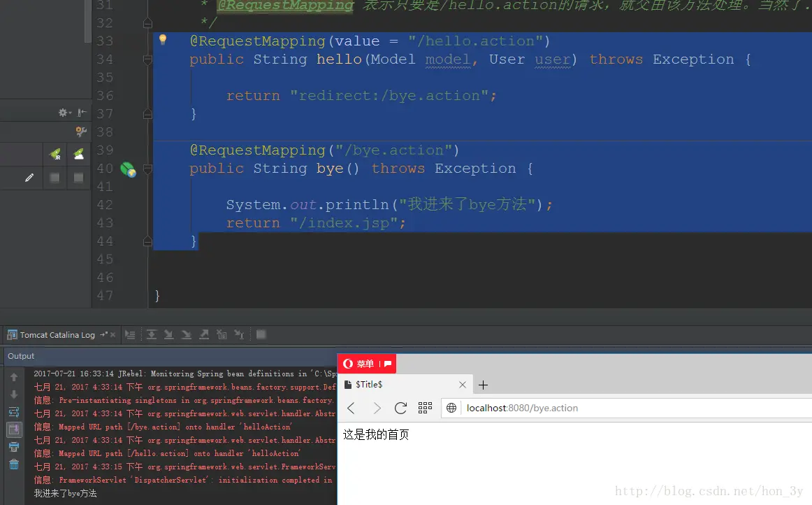Close the $Title$ browser tab
Image resolution: width=812 pixels, height=505 pixels.
click(x=463, y=385)
